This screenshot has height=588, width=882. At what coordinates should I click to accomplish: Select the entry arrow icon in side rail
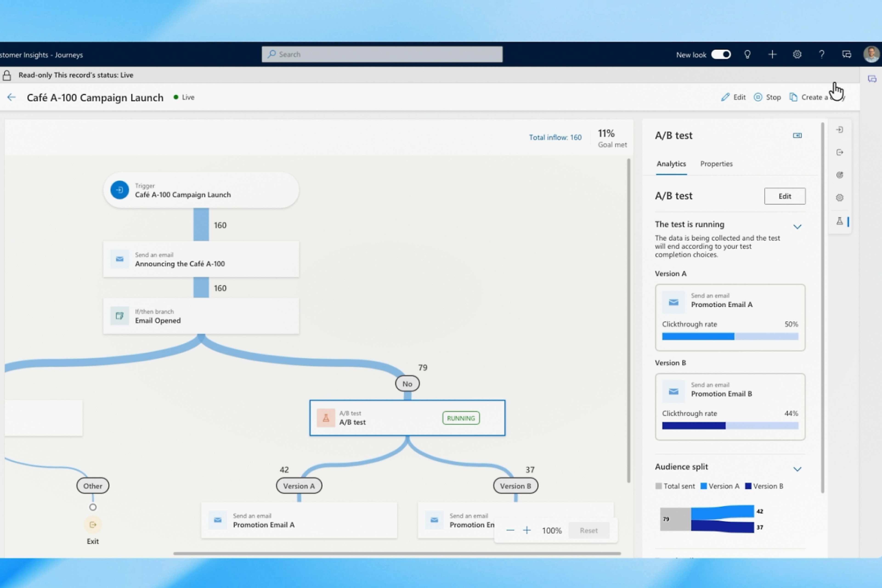pos(840,130)
